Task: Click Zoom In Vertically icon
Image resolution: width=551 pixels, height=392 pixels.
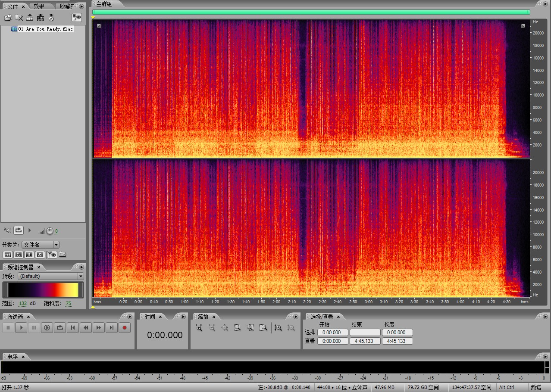Action: click(x=279, y=328)
